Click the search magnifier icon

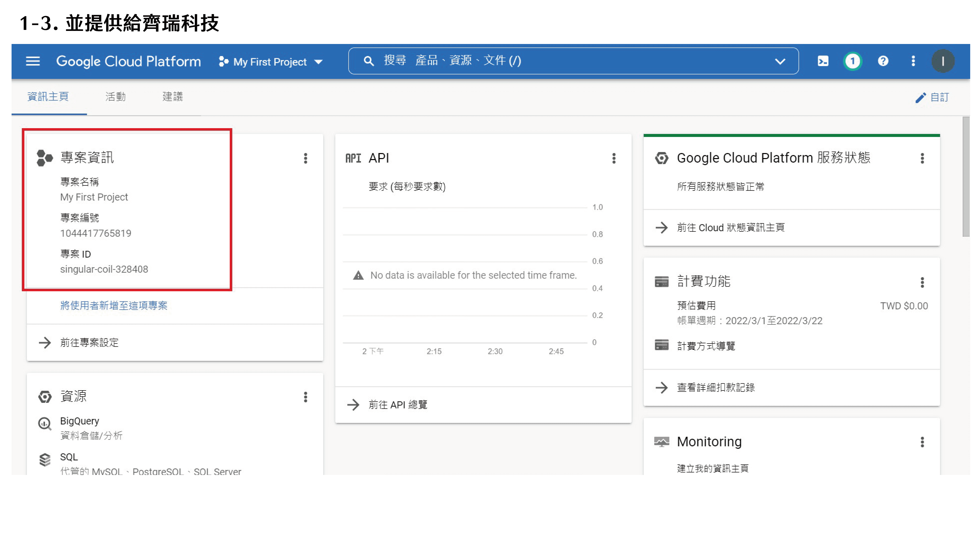pos(368,61)
